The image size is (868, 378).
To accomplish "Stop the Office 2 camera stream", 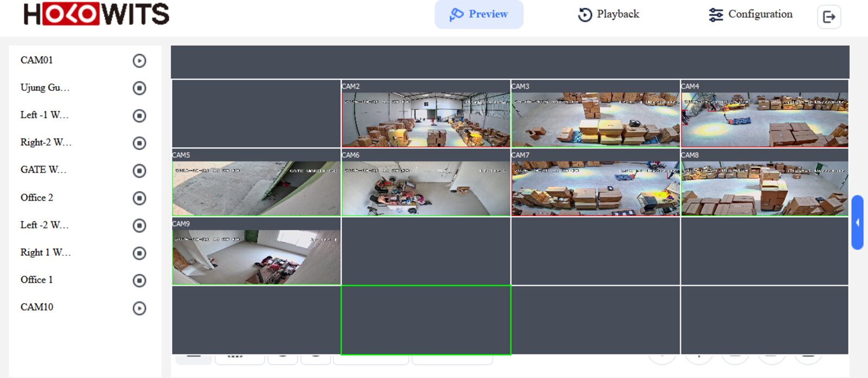I will (x=139, y=198).
